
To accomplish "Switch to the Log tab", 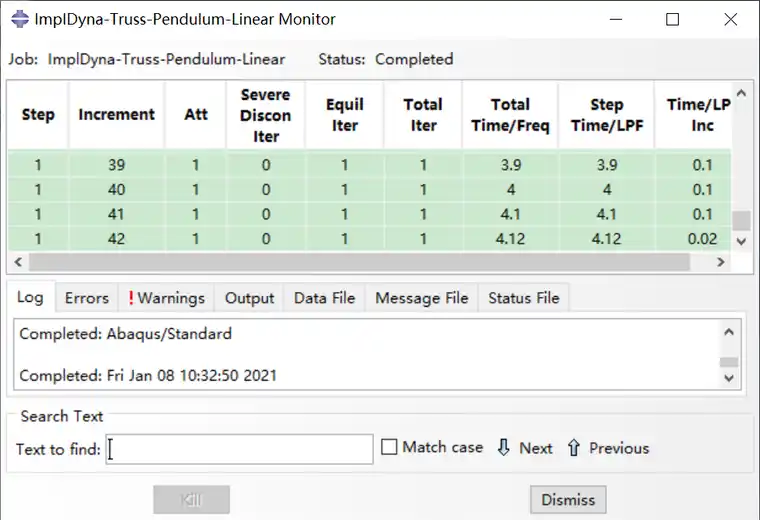I will (x=31, y=297).
